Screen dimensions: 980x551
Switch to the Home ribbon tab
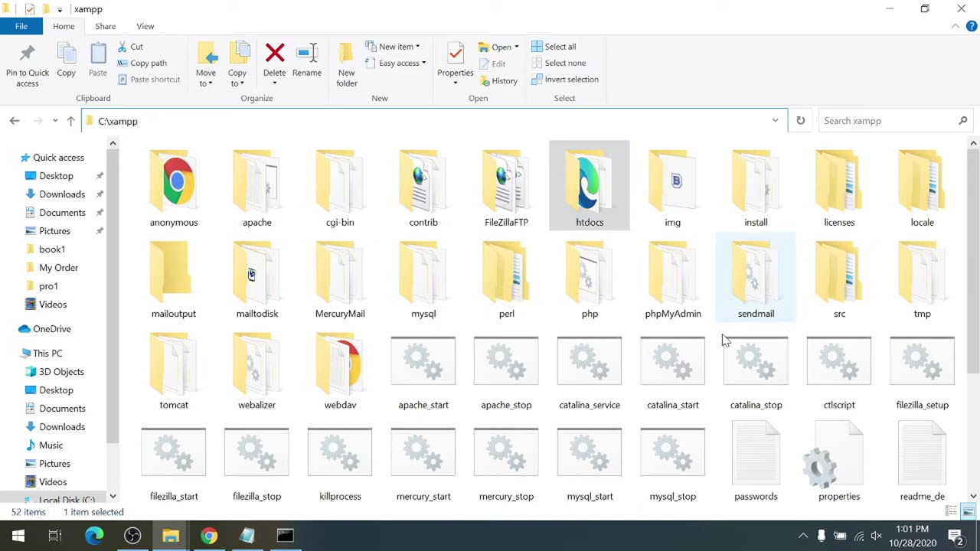point(64,26)
